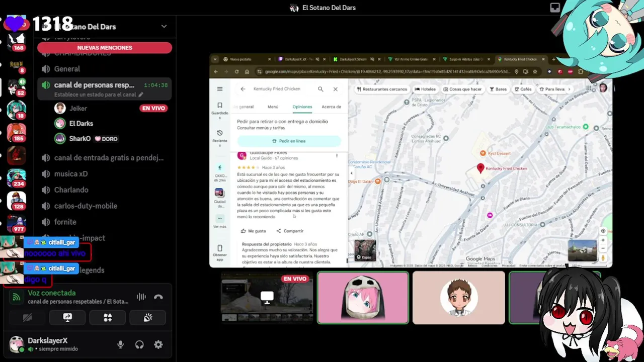Open Chrome tab list dropdown arrow
Screen dimensions: 644x362
tap(215, 59)
